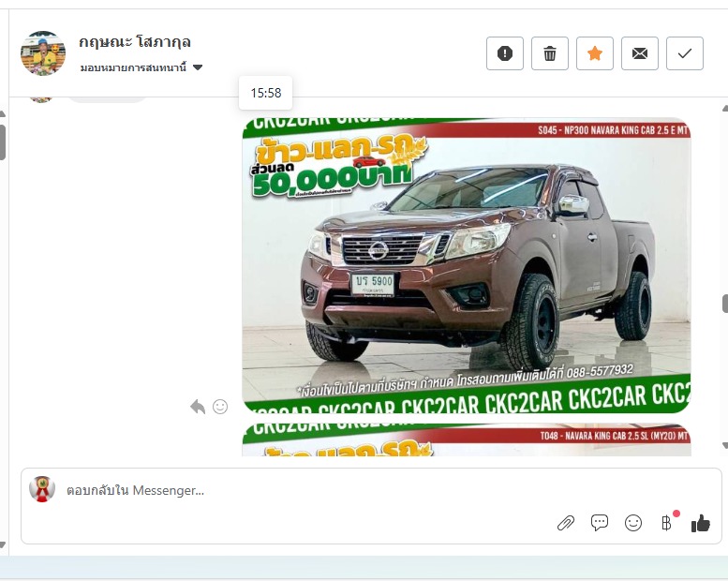The height and width of the screenshot is (581, 728).
Task: Toggle the orange star follow-up marker
Action: coord(595,53)
